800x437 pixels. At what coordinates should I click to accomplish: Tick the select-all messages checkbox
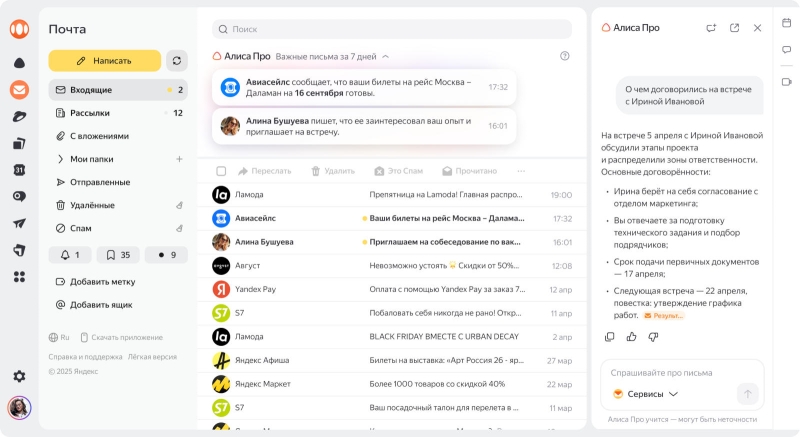pyautogui.click(x=221, y=171)
